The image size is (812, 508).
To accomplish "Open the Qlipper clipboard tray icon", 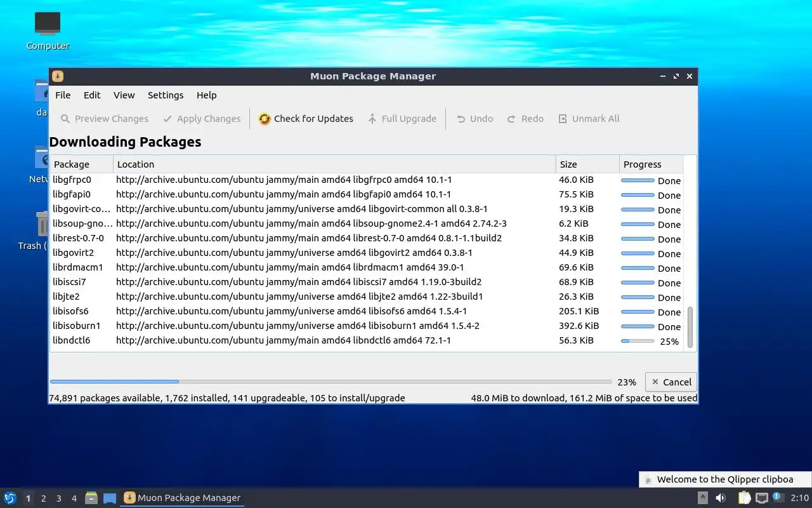I will tap(744, 498).
